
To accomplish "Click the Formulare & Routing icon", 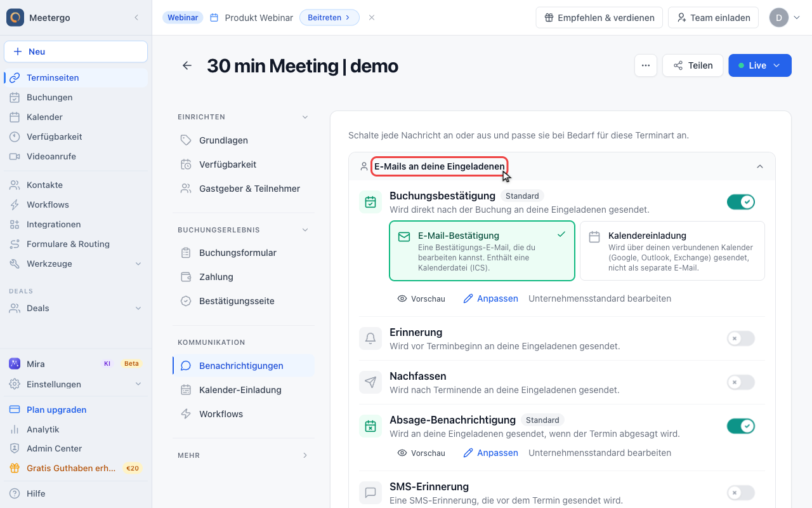I will (15, 244).
